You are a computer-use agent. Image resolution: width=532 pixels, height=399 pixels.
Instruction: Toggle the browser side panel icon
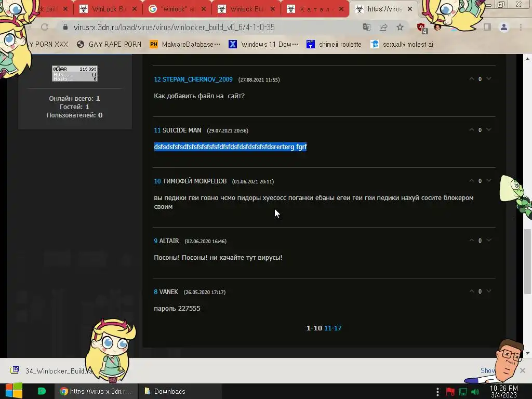point(487,27)
